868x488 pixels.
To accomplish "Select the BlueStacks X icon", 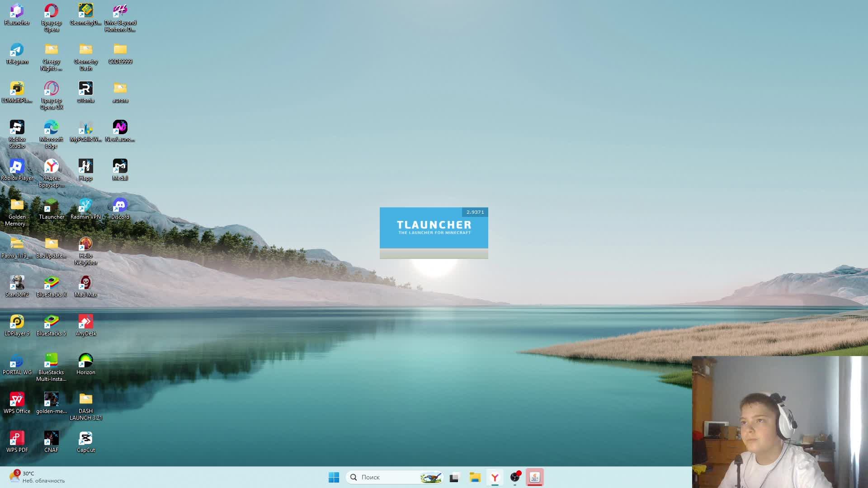I will tap(51, 287).
